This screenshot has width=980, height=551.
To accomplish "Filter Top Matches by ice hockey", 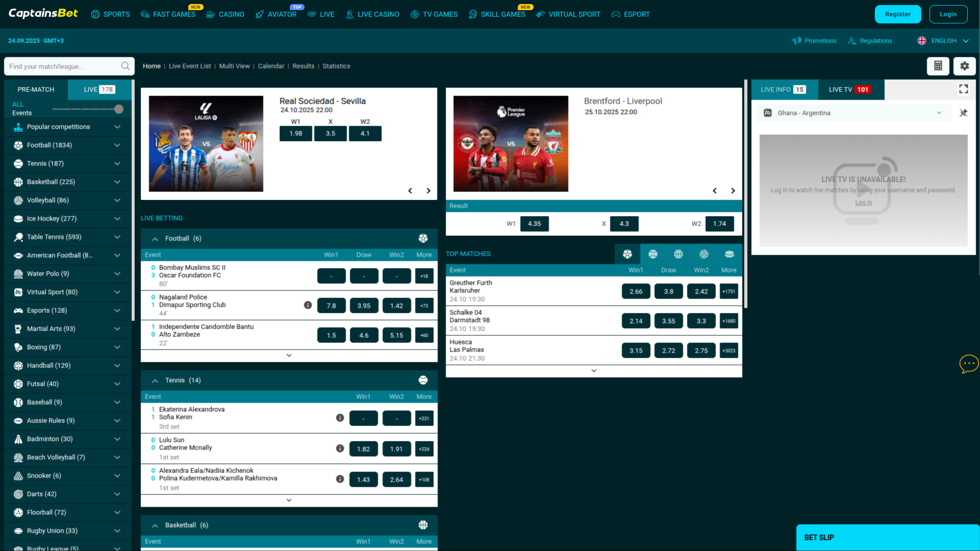I will pyautogui.click(x=729, y=254).
